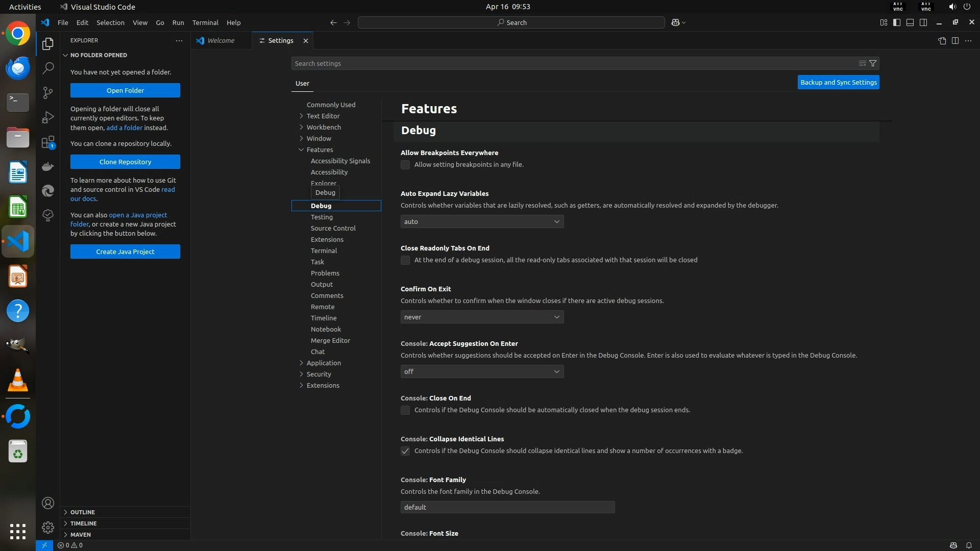Viewport: 980px width, 551px height.
Task: Click the Search settings input field
Action: tap(572, 63)
